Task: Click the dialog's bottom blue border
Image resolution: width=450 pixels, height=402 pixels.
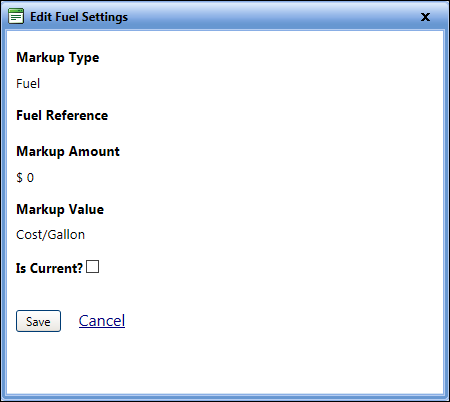Action: click(225, 397)
